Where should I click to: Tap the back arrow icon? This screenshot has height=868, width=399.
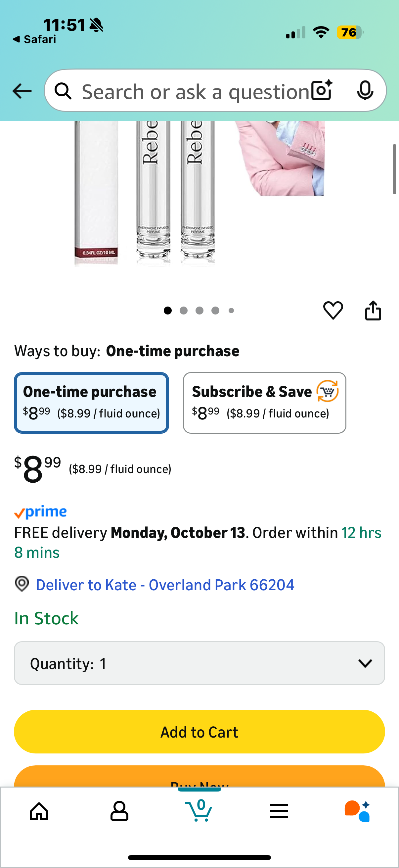point(22,91)
